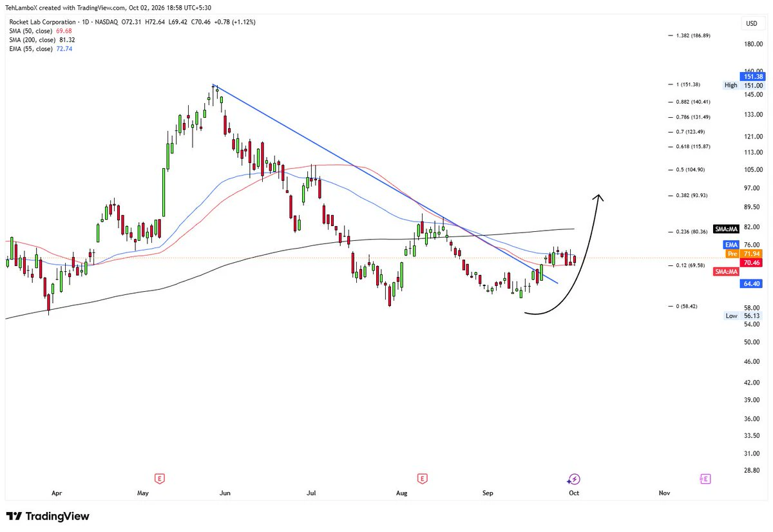Select the 0.382 (93.93) Fibonacci label
This screenshot has width=773, height=532.
(x=691, y=195)
